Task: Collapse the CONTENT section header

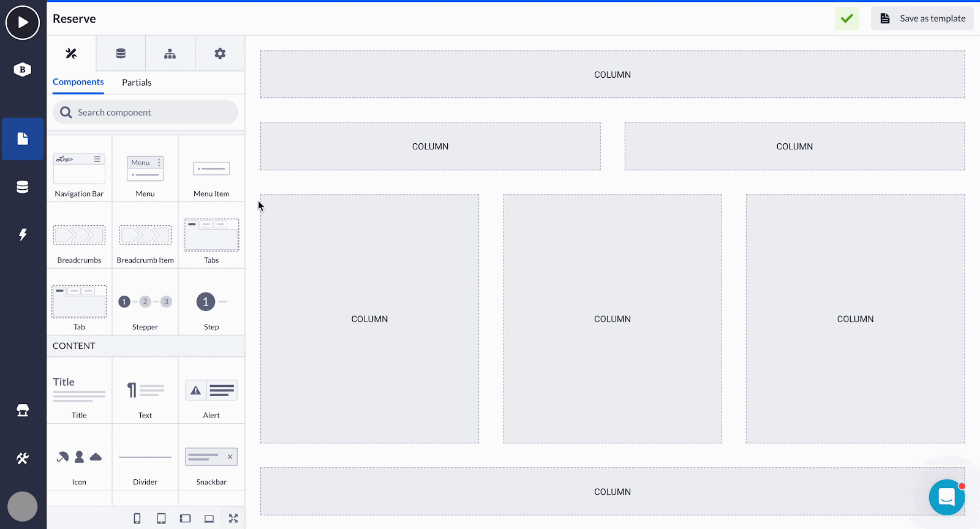Action: [x=146, y=346]
